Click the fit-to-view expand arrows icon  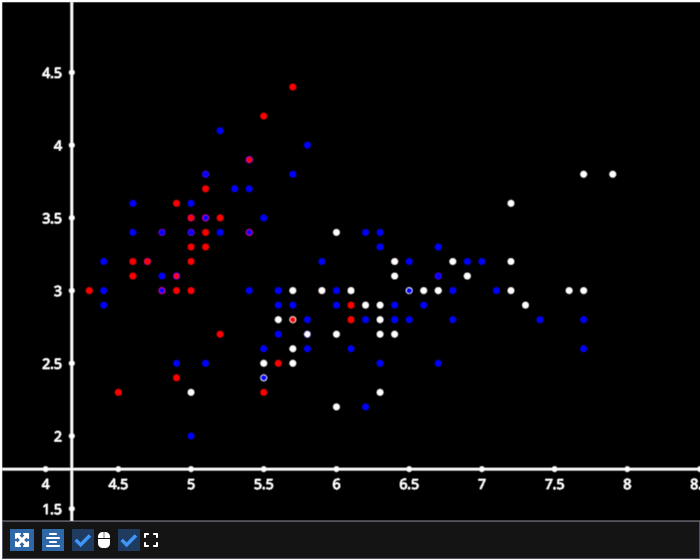22,540
